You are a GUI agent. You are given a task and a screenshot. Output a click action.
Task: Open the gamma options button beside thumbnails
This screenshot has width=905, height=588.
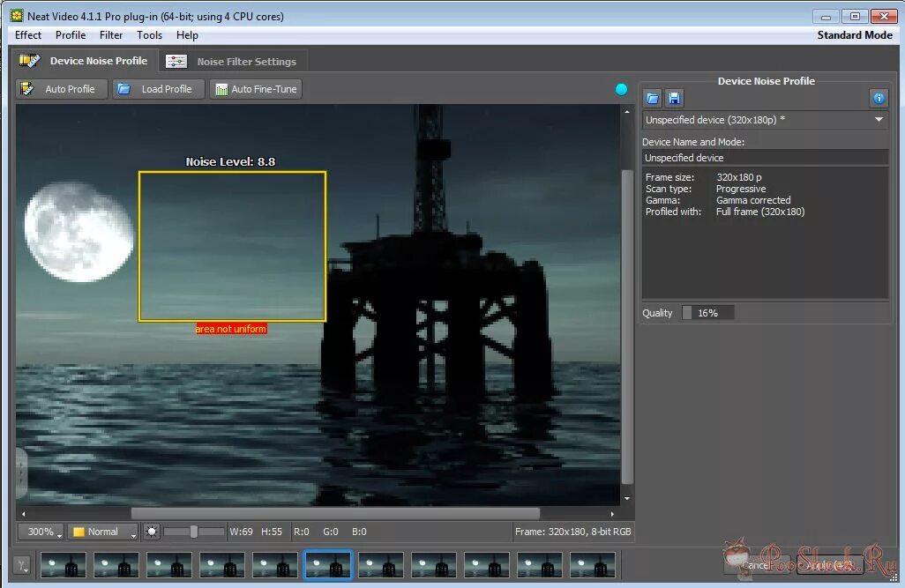coord(22,565)
